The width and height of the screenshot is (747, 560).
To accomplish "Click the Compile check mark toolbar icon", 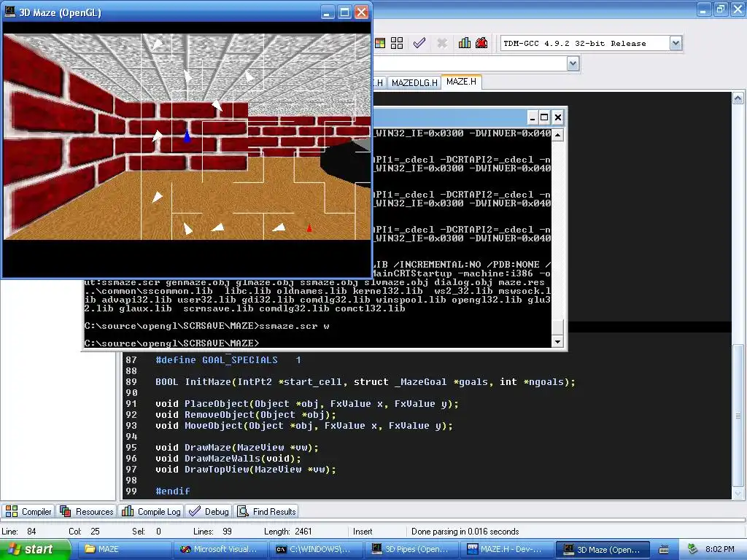I will point(419,43).
